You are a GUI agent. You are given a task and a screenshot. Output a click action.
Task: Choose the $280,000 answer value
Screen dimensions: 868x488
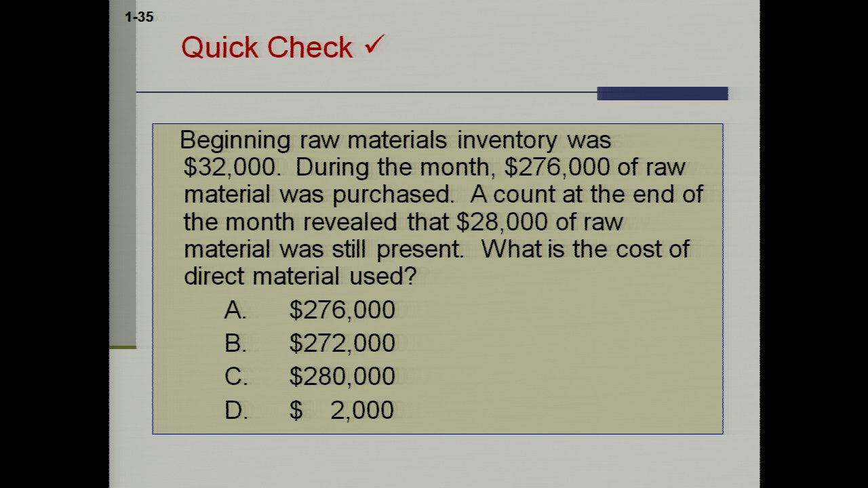(x=342, y=376)
